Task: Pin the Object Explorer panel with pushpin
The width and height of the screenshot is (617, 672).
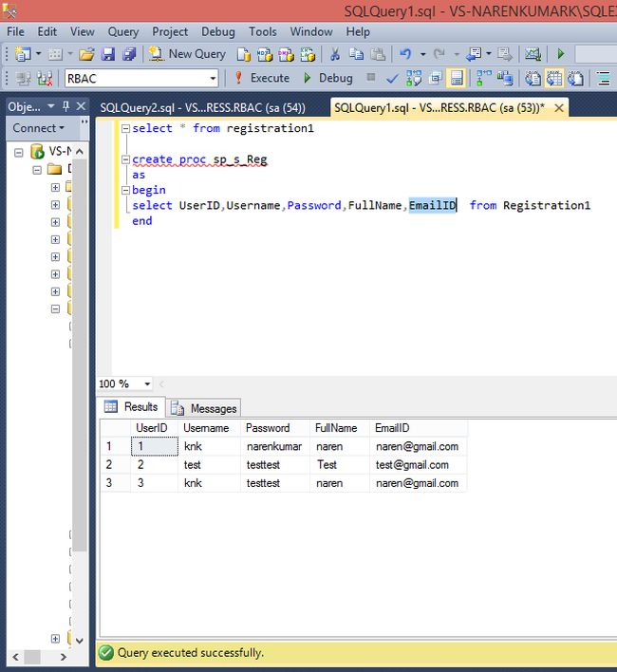Action: point(65,106)
